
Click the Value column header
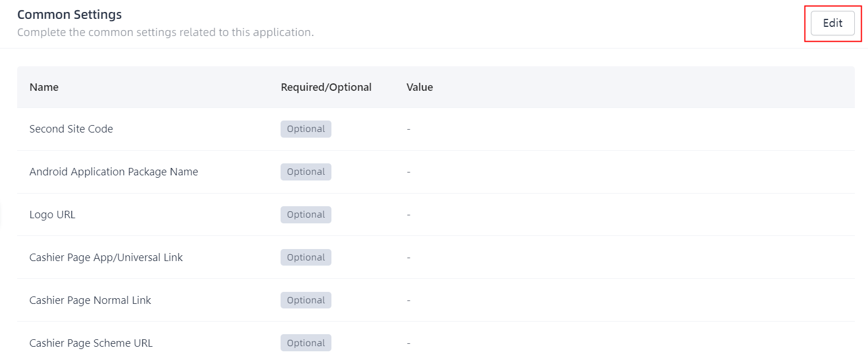(419, 87)
